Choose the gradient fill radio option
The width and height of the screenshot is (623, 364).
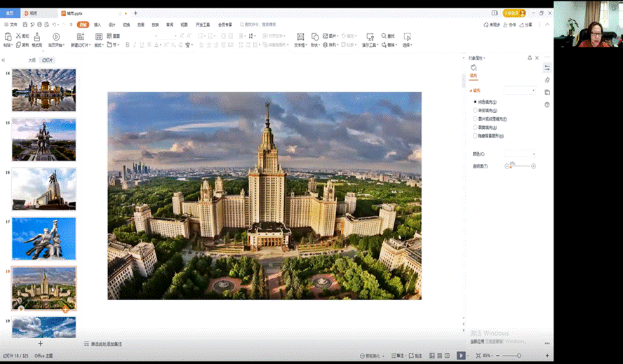[x=475, y=111]
